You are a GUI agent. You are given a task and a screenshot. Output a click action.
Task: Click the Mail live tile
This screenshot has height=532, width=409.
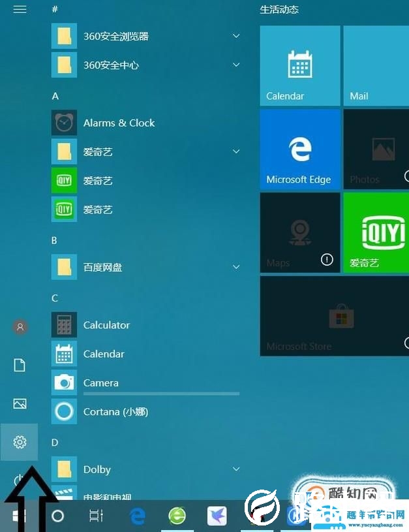[x=376, y=65]
